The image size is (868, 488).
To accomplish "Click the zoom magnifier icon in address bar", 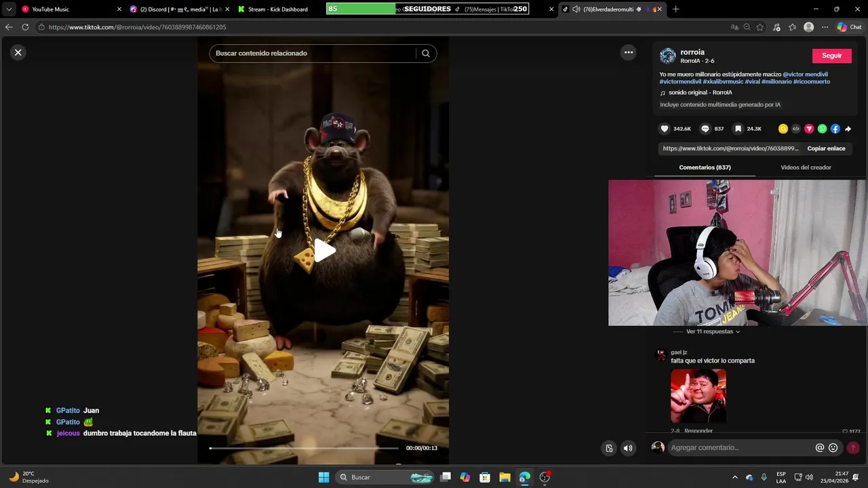I will (x=747, y=27).
